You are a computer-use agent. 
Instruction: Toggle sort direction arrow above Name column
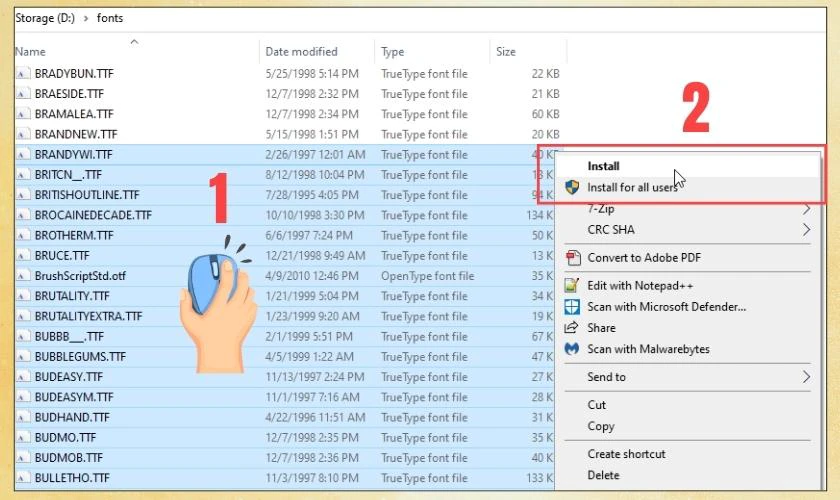click(134, 41)
